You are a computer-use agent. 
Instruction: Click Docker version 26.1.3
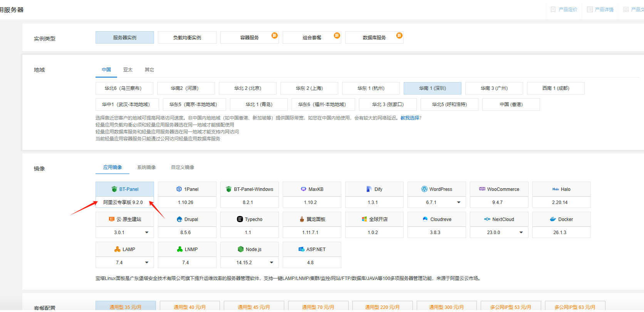click(562, 233)
